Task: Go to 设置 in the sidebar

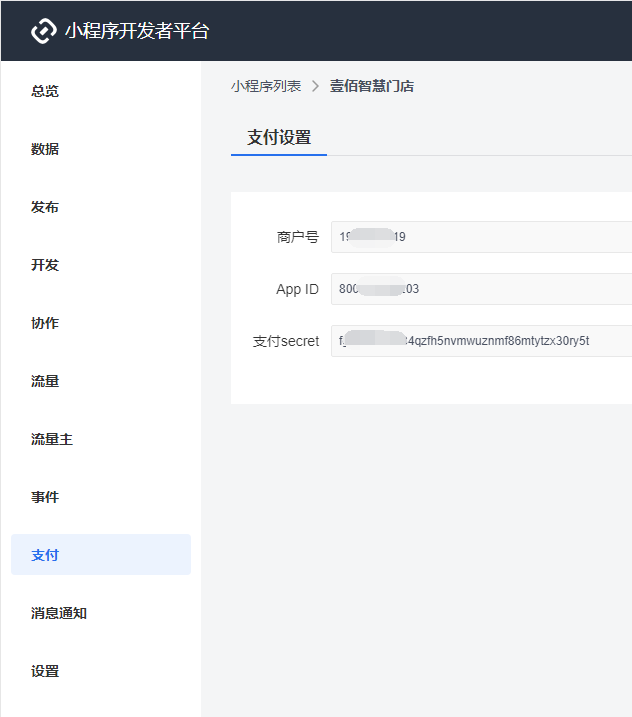Action: pyautogui.click(x=45, y=671)
